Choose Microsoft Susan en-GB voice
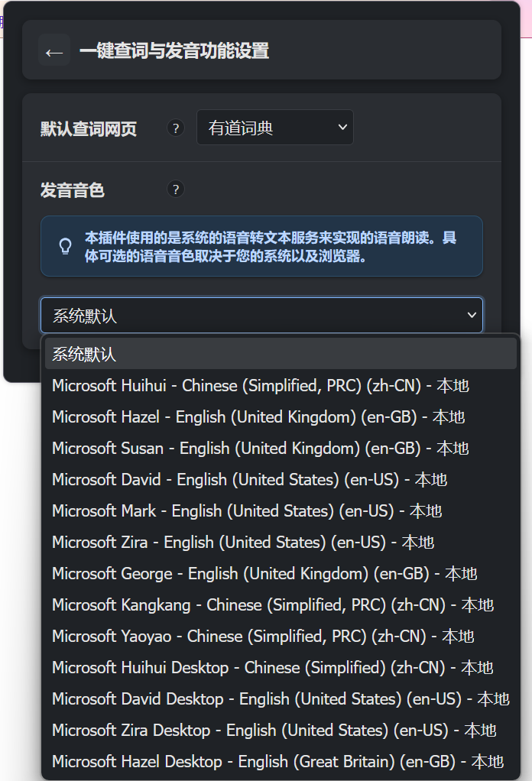Screen dimensions: 532x781 (x=281, y=449)
